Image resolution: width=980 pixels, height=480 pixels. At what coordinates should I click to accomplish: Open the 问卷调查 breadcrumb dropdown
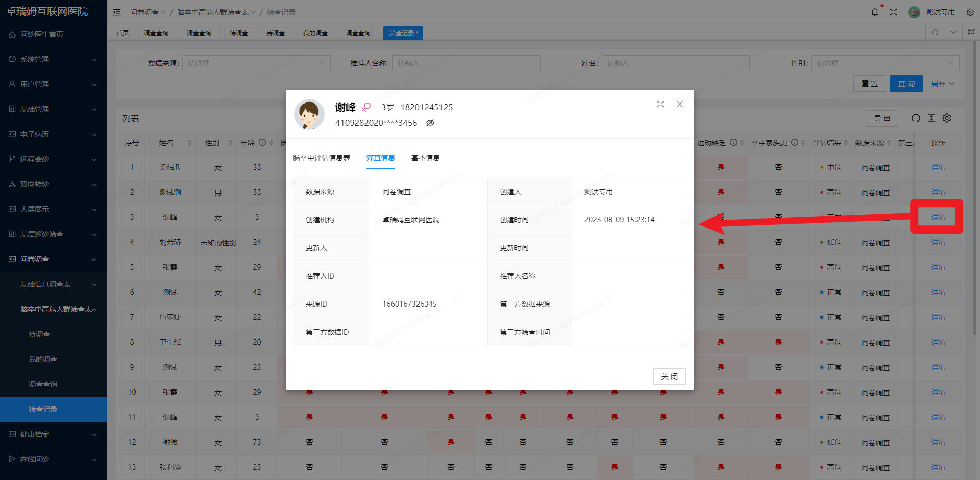tap(148, 12)
